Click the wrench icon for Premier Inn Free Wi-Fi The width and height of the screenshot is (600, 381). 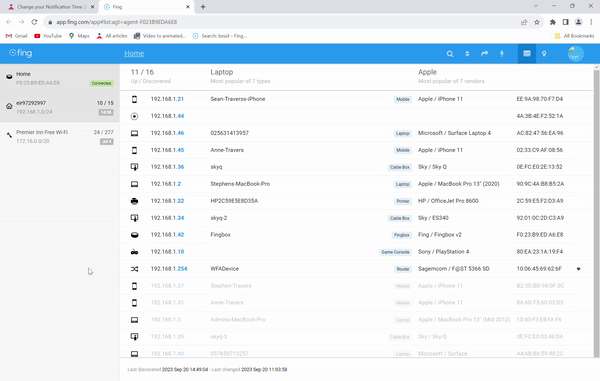(x=9, y=135)
